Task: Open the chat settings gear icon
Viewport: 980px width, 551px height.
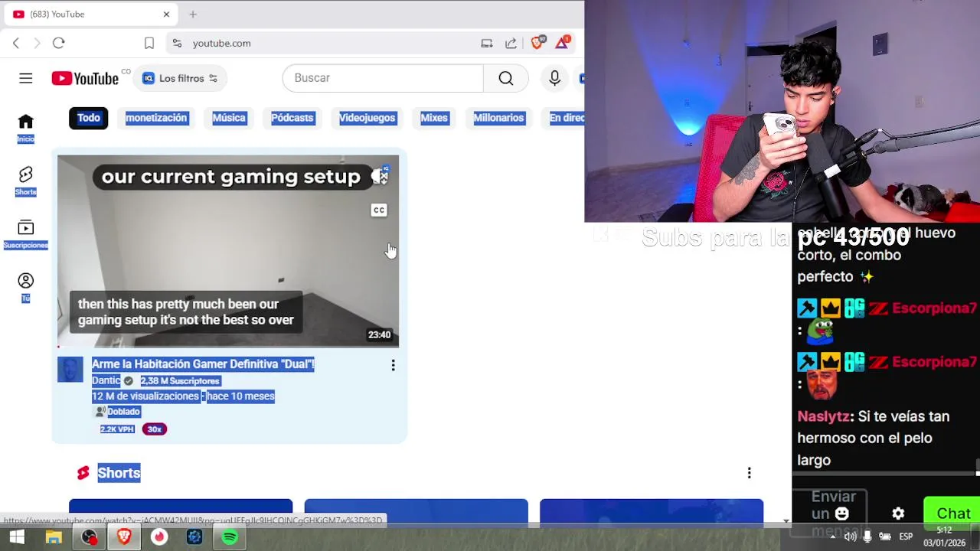Action: point(898,514)
